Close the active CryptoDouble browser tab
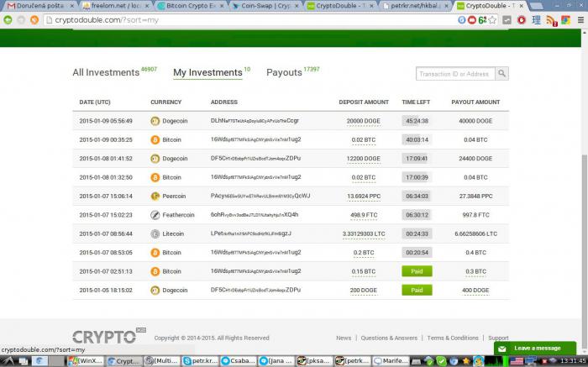 (x=522, y=6)
